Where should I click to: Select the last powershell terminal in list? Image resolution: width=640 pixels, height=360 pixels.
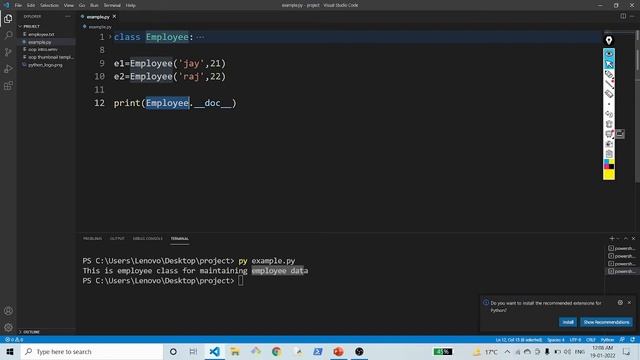tap(621, 271)
